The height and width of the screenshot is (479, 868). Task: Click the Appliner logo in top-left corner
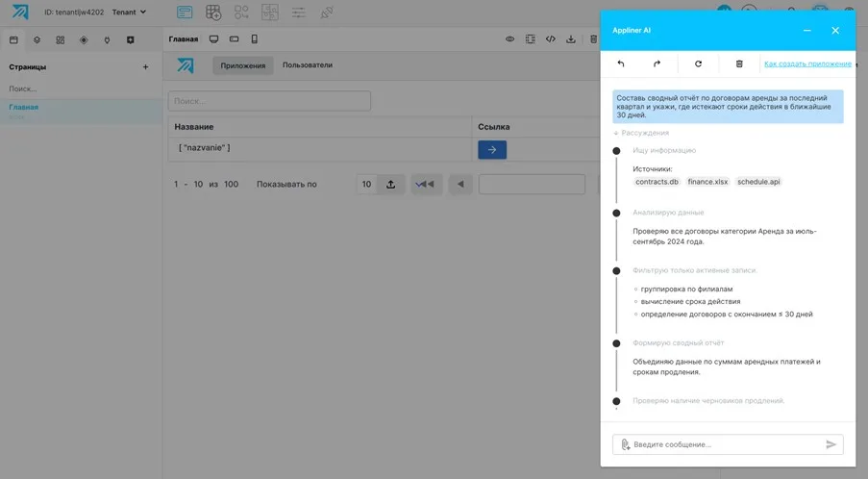[x=20, y=12]
